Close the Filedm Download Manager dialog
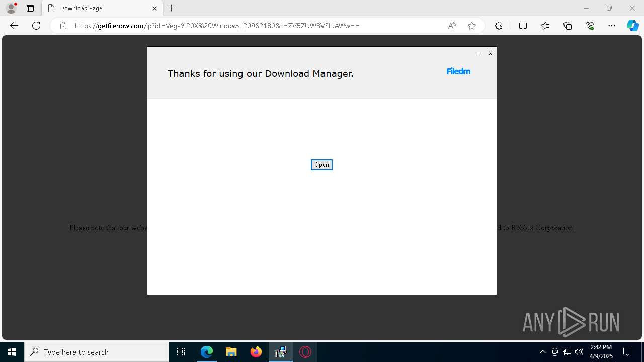The width and height of the screenshot is (644, 362). pos(490,53)
